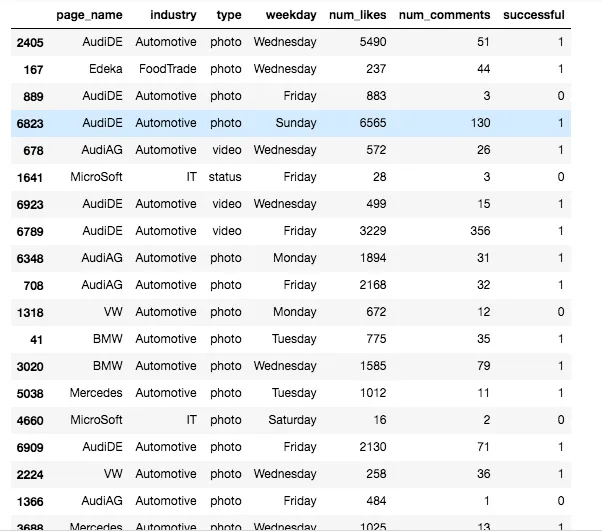Click Sunday in row 6823
The image size is (602, 531).
(x=296, y=123)
